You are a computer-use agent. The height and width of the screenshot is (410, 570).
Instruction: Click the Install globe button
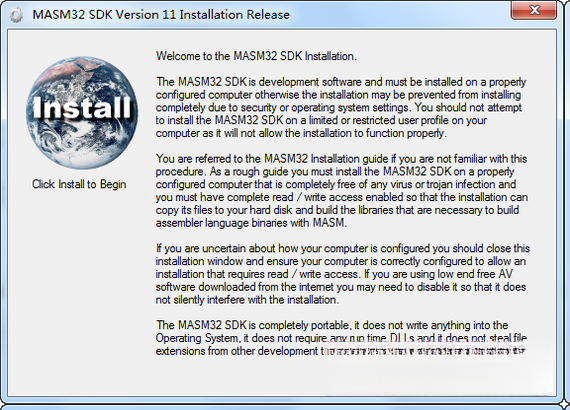pos(82,113)
